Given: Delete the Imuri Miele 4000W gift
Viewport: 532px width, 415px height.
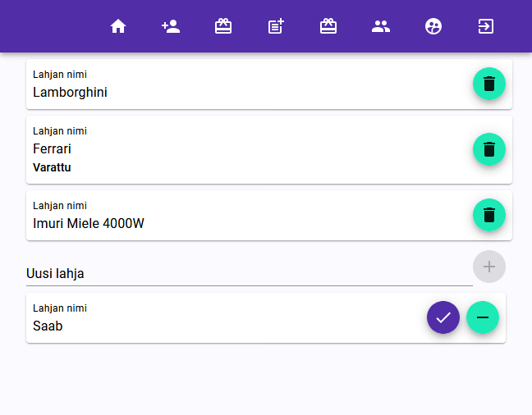Looking at the screenshot, I should pos(489,215).
